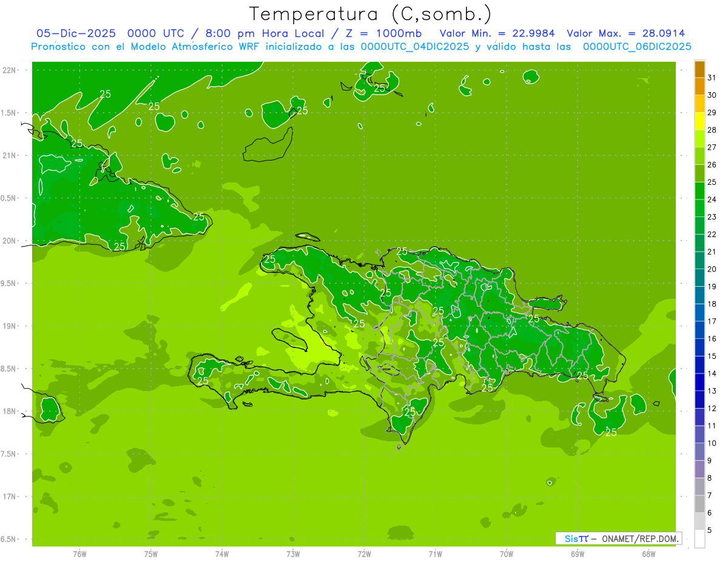Image resolution: width=728 pixels, height=562 pixels.
Task: Click the '7.5N' latitude label
Action: pyautogui.click(x=8, y=454)
